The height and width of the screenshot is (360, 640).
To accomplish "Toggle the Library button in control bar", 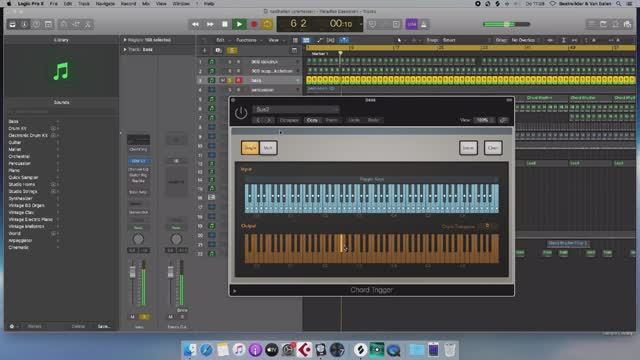I will [13, 24].
